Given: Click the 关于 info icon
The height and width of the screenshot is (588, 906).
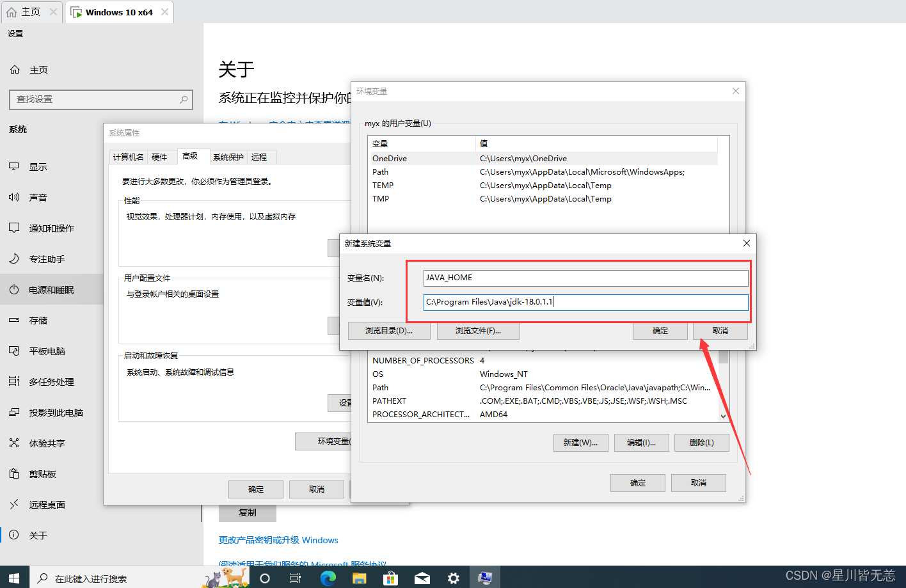Looking at the screenshot, I should [14, 535].
